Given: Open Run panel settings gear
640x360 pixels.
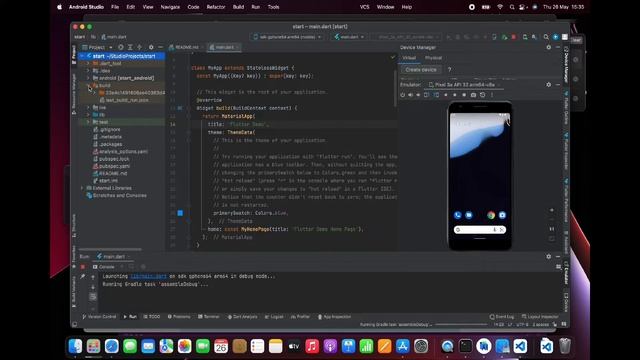Looking at the screenshot, I should (x=549, y=256).
